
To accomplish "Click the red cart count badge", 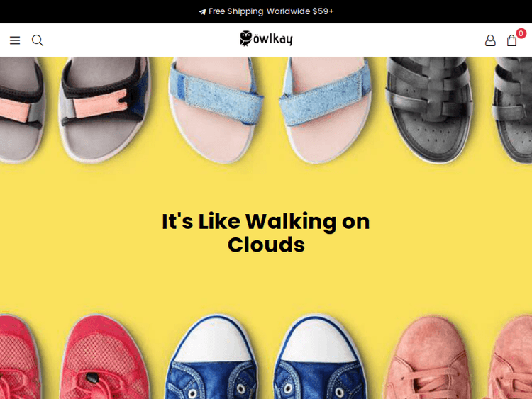I will pyautogui.click(x=521, y=33).
